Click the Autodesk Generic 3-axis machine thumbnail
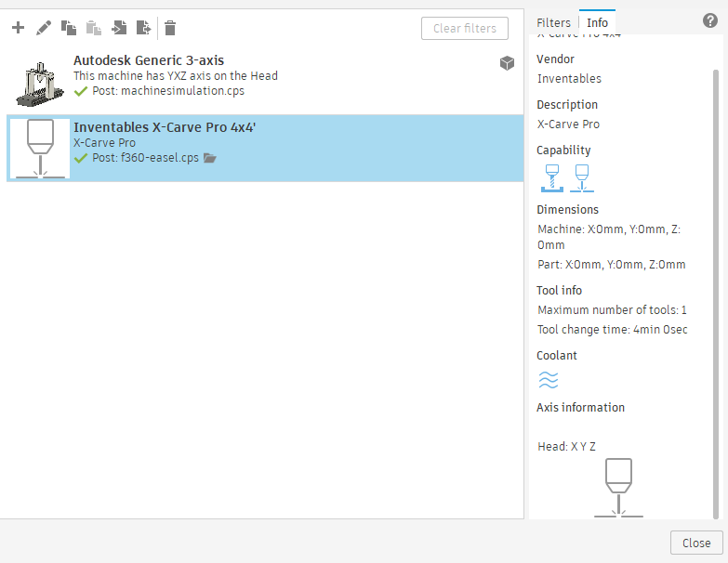Screen dimensions: 728x563 [x=40, y=84]
